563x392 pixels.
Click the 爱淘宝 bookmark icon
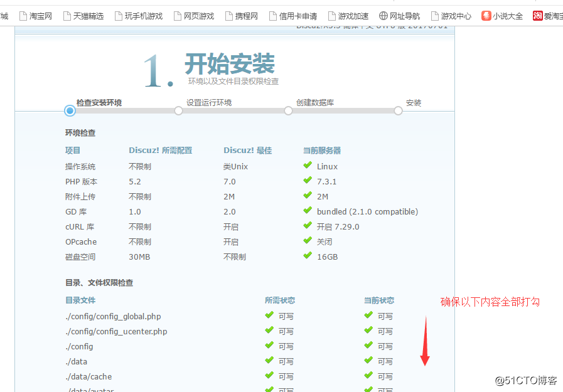click(537, 16)
